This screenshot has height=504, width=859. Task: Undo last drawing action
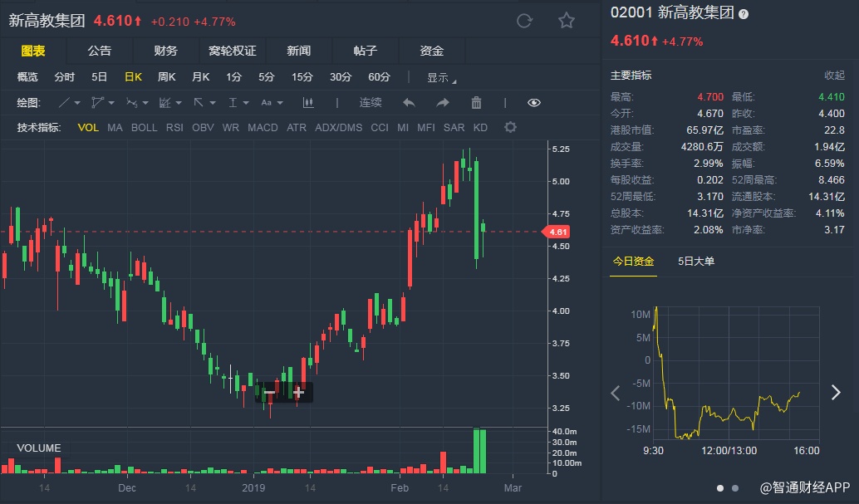click(x=409, y=102)
